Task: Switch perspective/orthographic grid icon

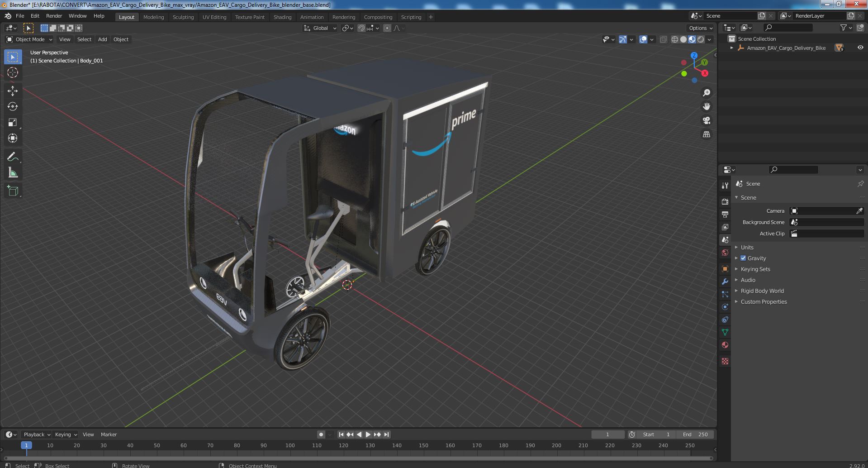Action: pos(706,134)
